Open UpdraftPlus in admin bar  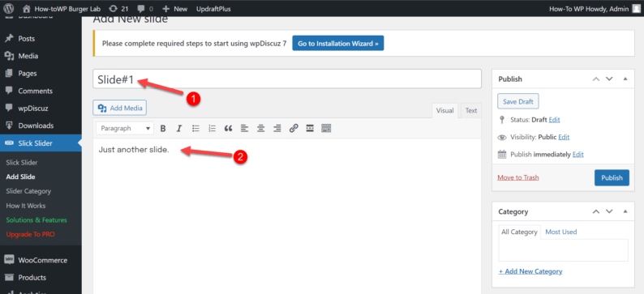click(x=213, y=9)
